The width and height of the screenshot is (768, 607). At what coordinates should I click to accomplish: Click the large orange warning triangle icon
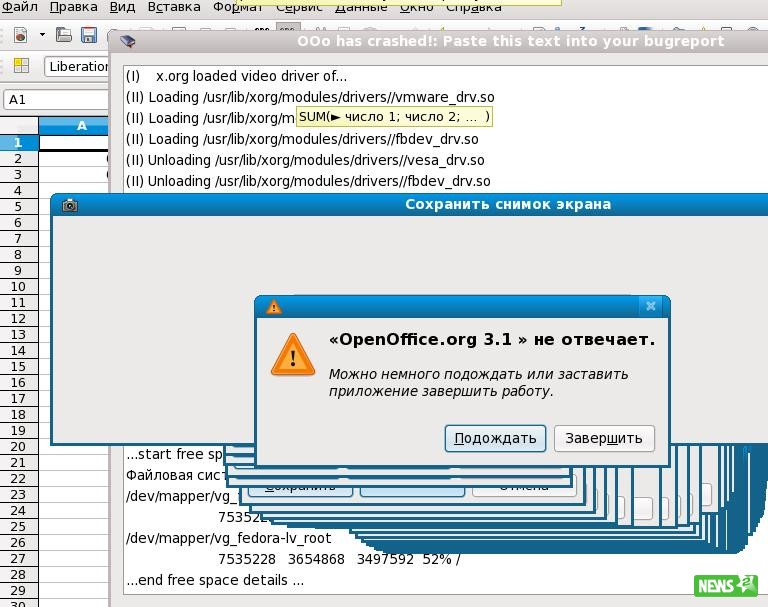(293, 355)
